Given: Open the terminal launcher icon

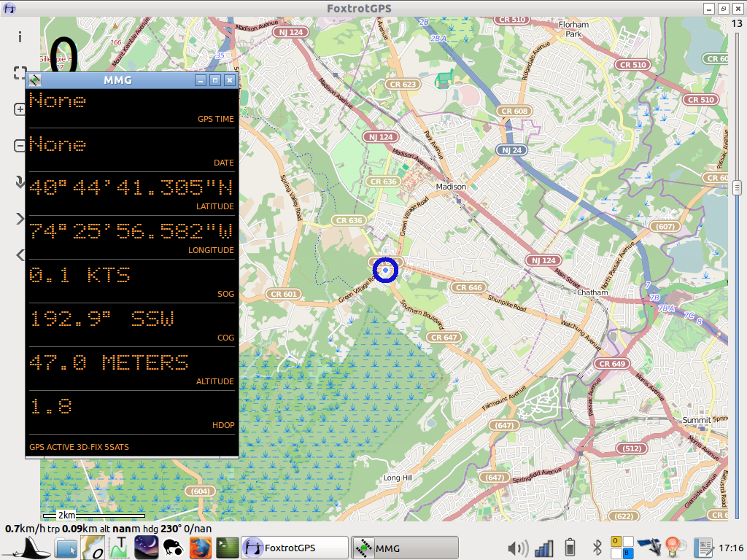Looking at the screenshot, I should (x=228, y=548).
